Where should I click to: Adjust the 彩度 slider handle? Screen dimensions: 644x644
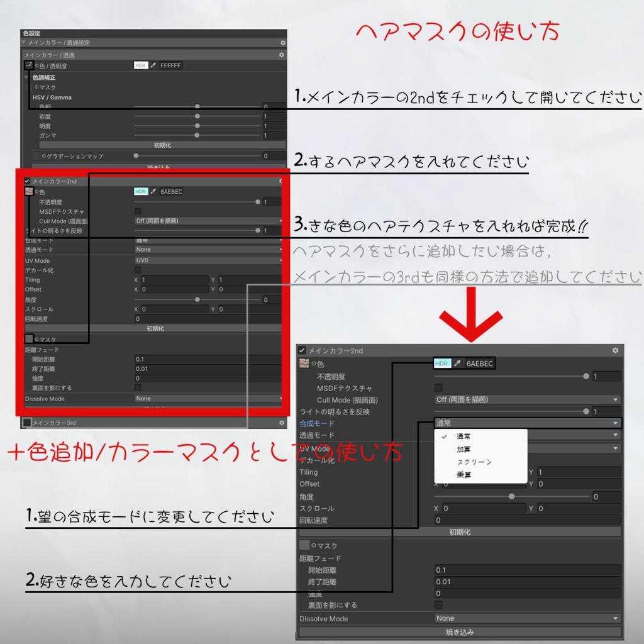[x=197, y=116]
